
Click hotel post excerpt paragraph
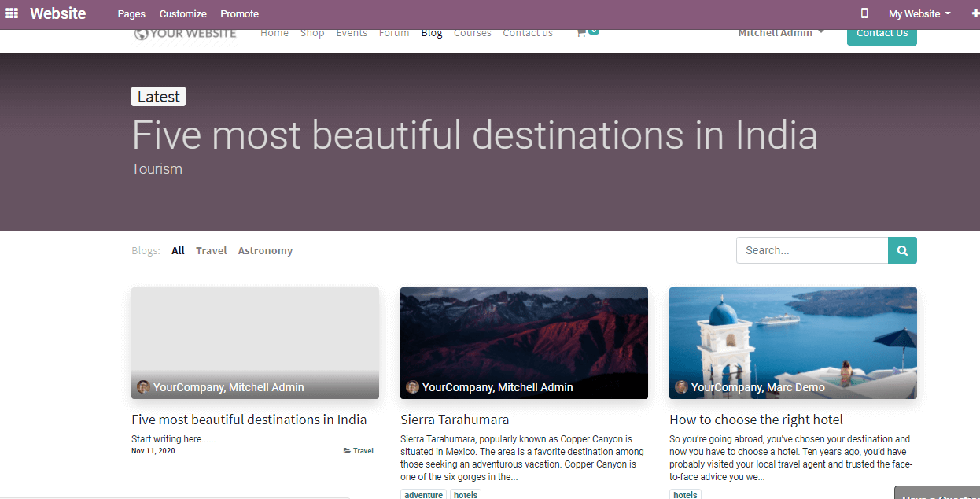coord(790,458)
